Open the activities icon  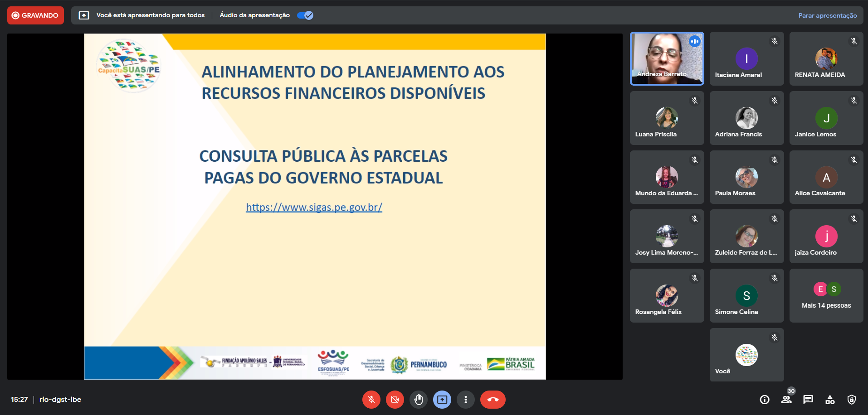pyautogui.click(x=830, y=400)
